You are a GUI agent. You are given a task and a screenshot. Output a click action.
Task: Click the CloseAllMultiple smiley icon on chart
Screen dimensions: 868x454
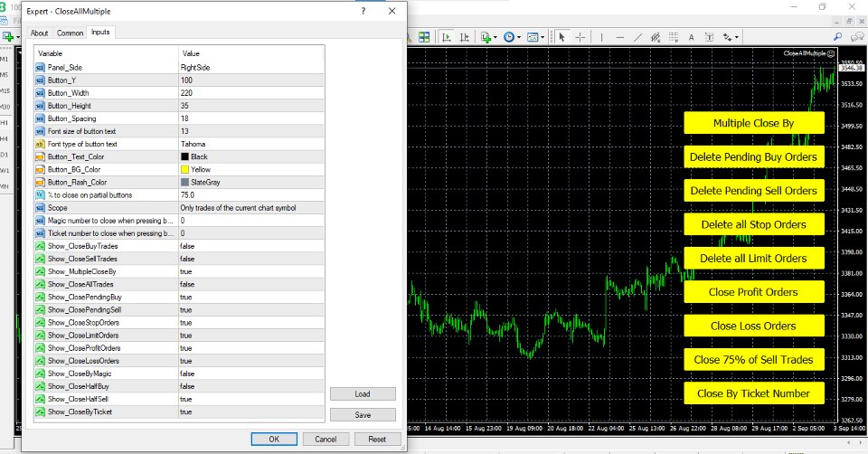point(830,53)
